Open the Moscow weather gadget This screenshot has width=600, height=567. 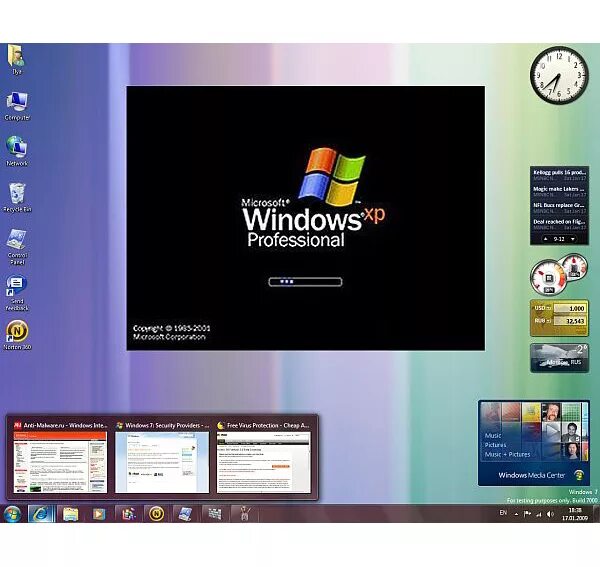[x=559, y=358]
